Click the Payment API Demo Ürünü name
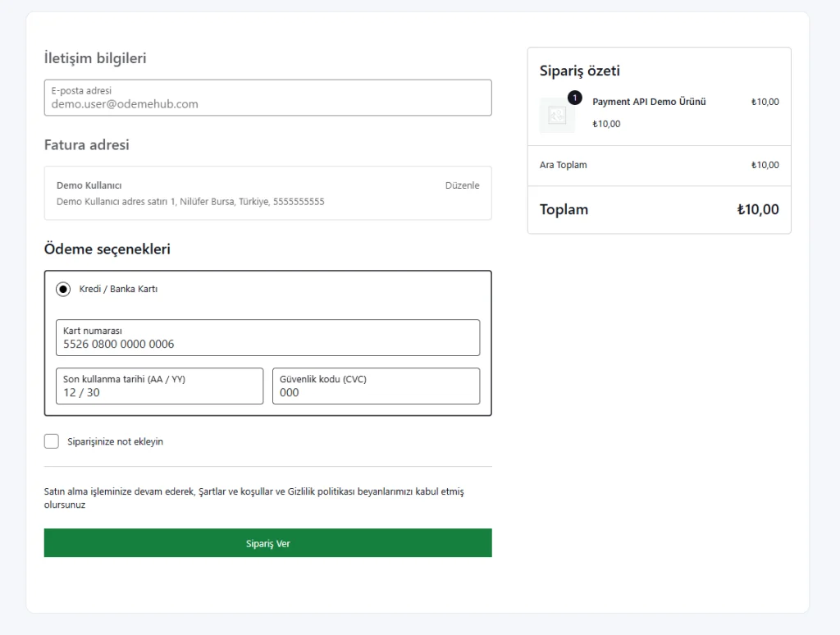Viewport: 840px width, 635px height. [x=649, y=102]
